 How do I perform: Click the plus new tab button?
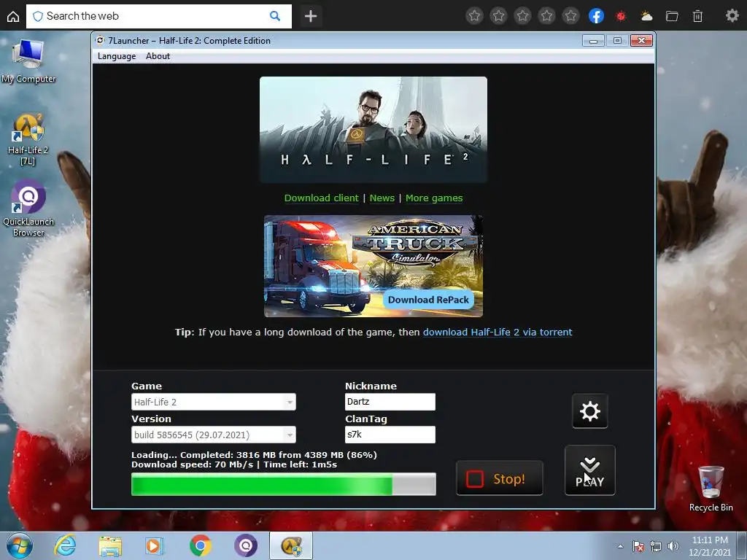[x=311, y=16]
